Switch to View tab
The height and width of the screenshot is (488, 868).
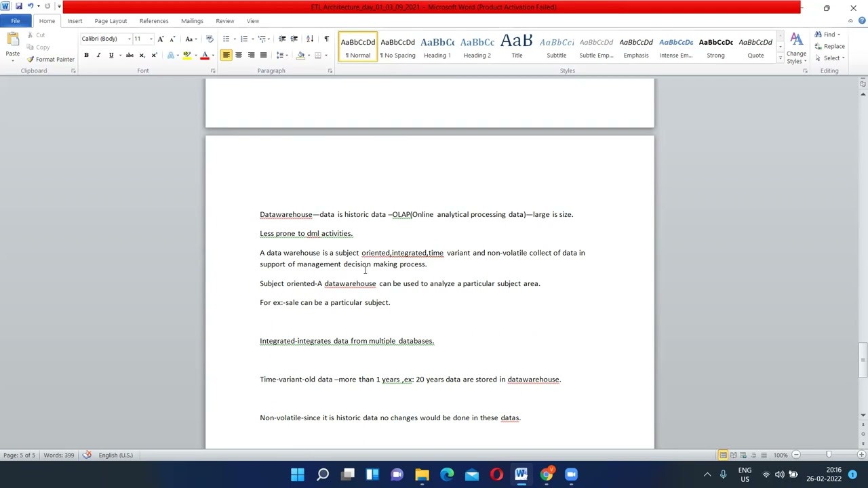pos(252,21)
